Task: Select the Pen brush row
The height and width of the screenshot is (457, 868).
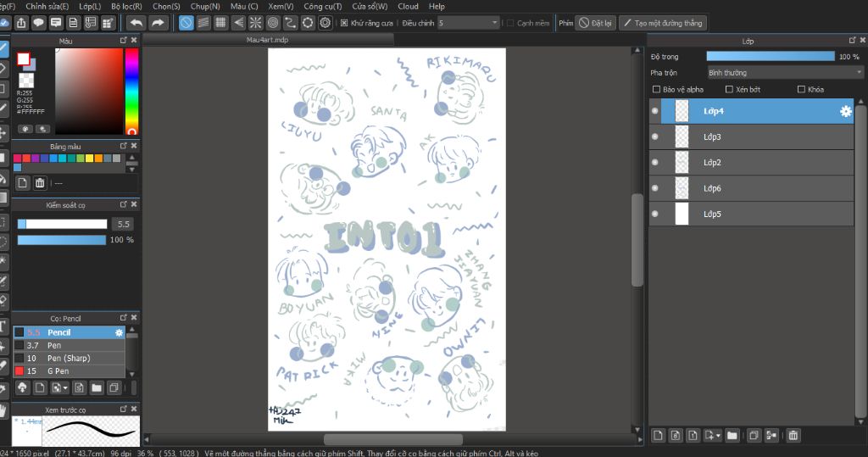Action: click(70, 345)
